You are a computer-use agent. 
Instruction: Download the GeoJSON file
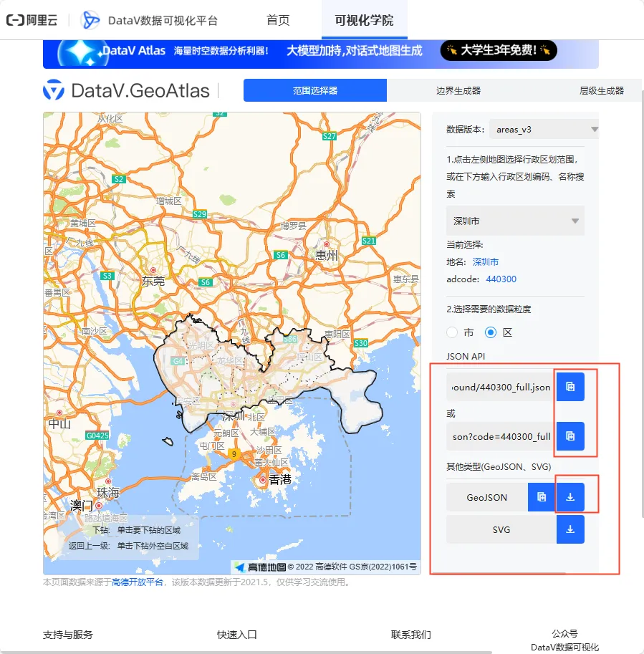(x=570, y=496)
